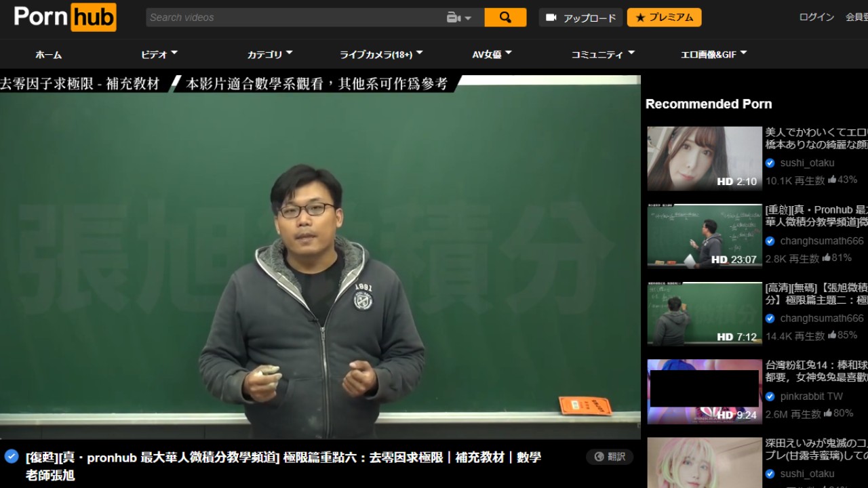Expand the ライブカメラ(18+) menu
This screenshot has width=868, height=488.
coord(381,54)
